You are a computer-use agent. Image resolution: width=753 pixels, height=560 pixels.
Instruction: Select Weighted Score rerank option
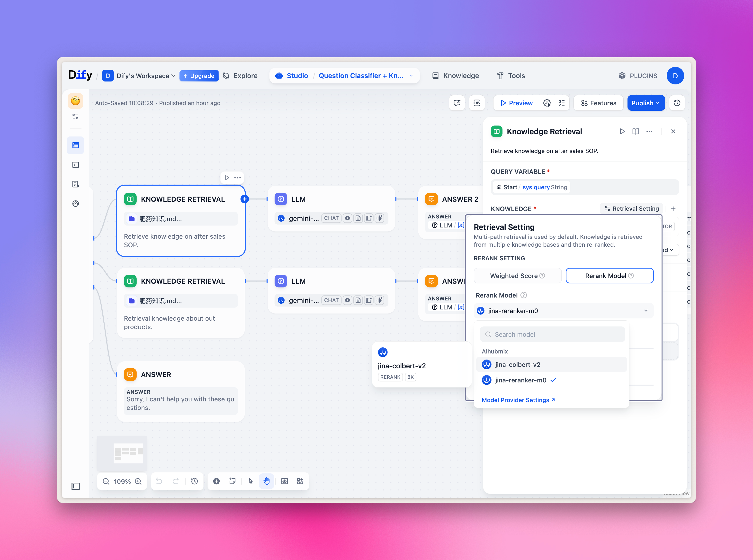pos(517,276)
